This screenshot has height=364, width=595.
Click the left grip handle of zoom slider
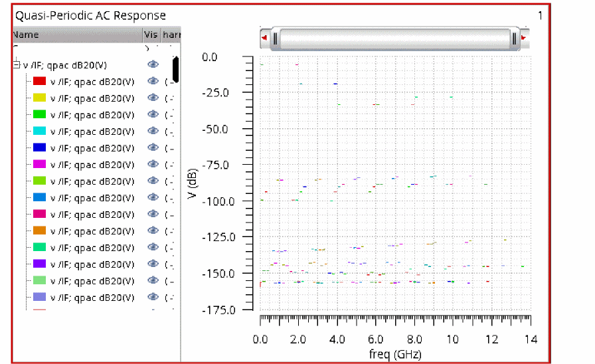[x=275, y=39]
